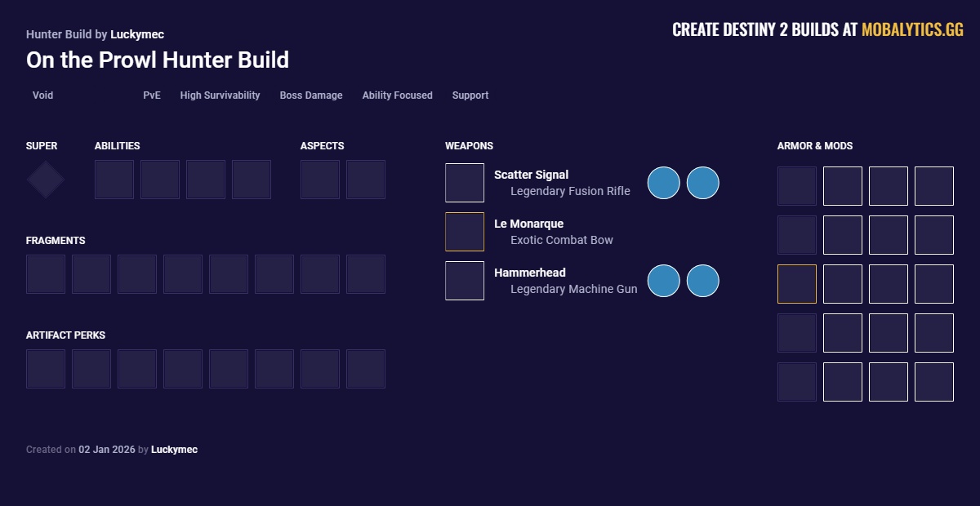980x506 pixels.
Task: Select the first perk circle for Scatter Signal
Action: coord(664,183)
